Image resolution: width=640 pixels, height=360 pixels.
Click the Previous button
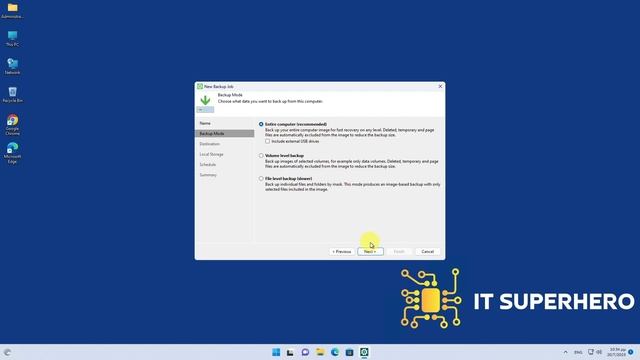click(x=342, y=251)
